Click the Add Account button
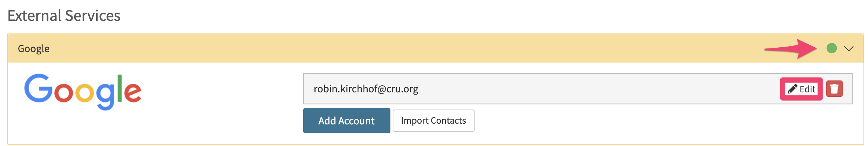Image resolution: width=868 pixels, height=146 pixels. pyautogui.click(x=346, y=121)
